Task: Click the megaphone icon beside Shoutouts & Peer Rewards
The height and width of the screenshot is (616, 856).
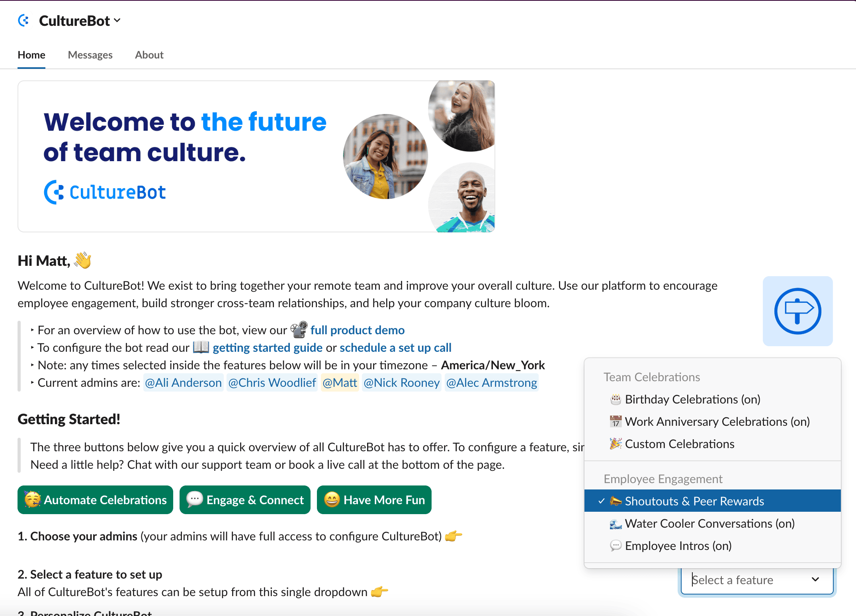Action: 616,501
